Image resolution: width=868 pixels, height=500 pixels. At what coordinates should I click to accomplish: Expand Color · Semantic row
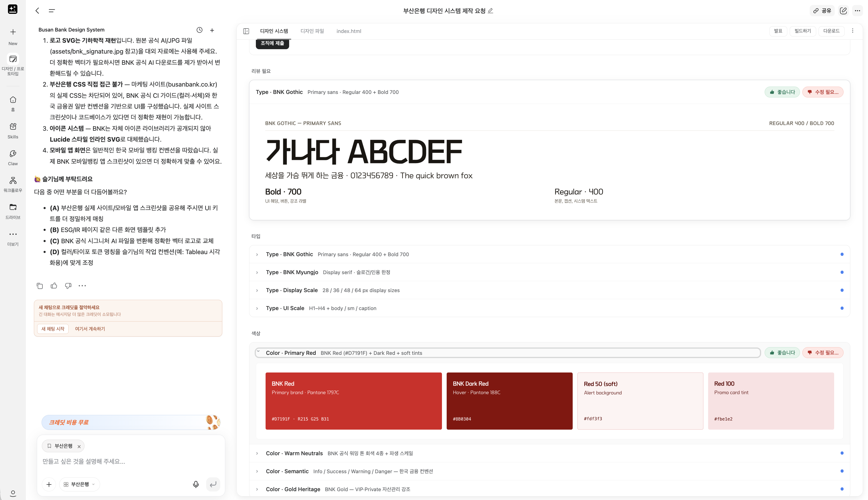[549, 471]
